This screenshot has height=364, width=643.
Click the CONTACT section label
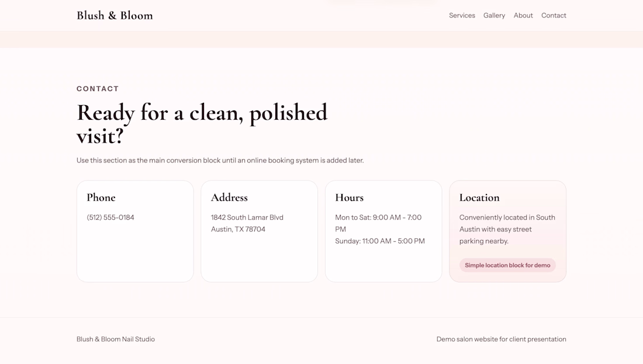coord(98,89)
